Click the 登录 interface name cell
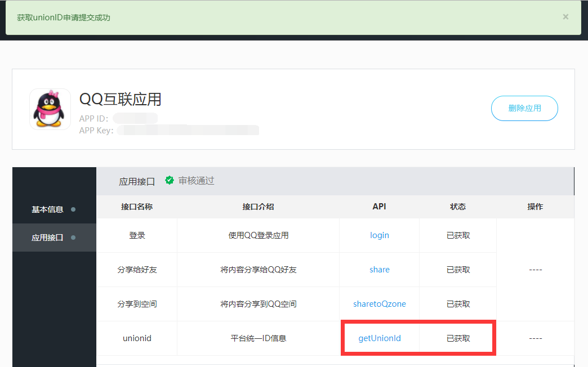Viewport: 588px width, 367px height. coord(137,235)
